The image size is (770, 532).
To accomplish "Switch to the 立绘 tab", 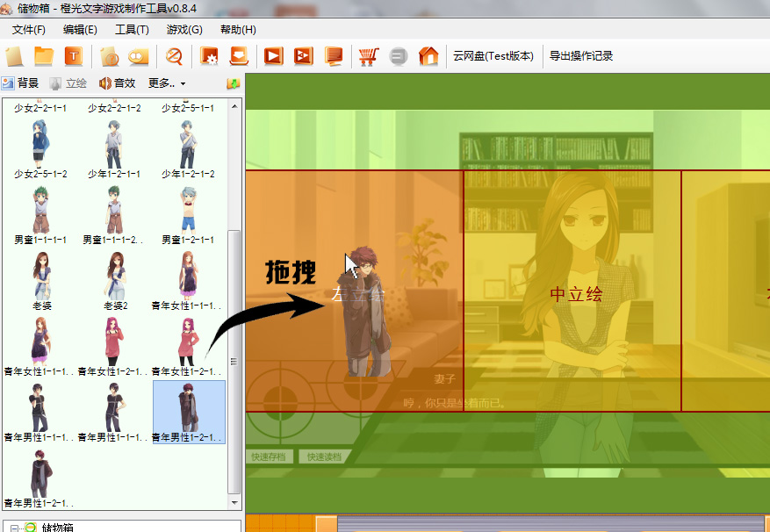I will click(x=68, y=83).
